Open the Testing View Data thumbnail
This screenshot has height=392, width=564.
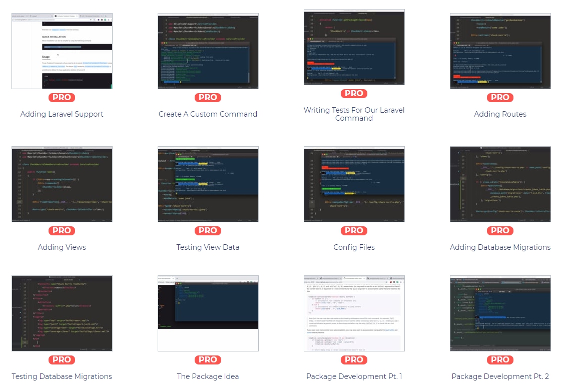(x=208, y=184)
